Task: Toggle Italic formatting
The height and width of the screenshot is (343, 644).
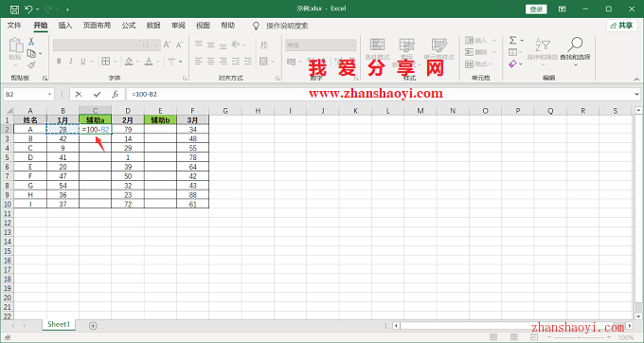Action: (71, 62)
